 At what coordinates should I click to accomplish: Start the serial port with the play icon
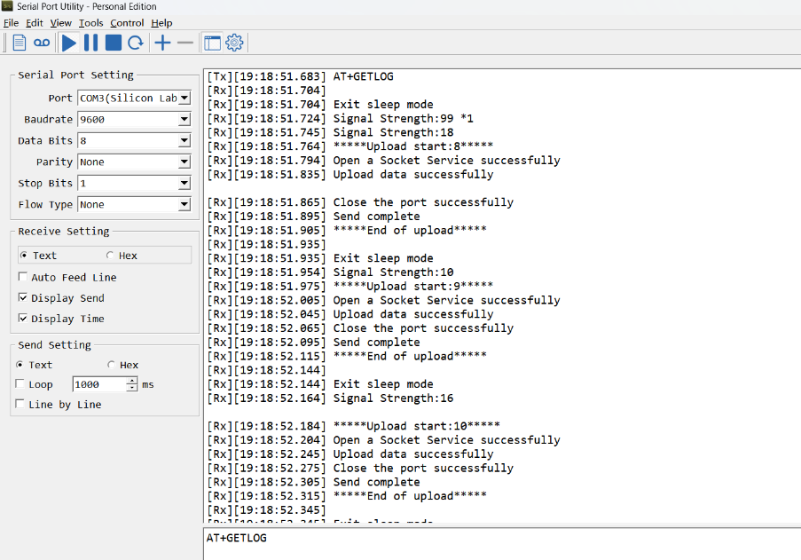tap(69, 43)
